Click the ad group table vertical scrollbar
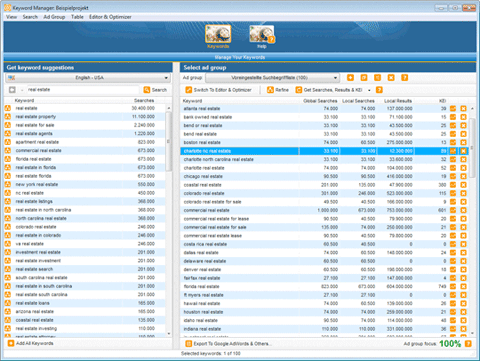Screen dimensions: 480x361 tap(472, 148)
